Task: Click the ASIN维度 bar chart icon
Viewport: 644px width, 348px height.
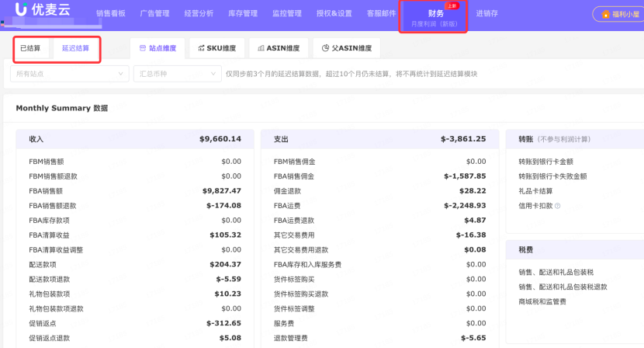Action: coord(261,48)
